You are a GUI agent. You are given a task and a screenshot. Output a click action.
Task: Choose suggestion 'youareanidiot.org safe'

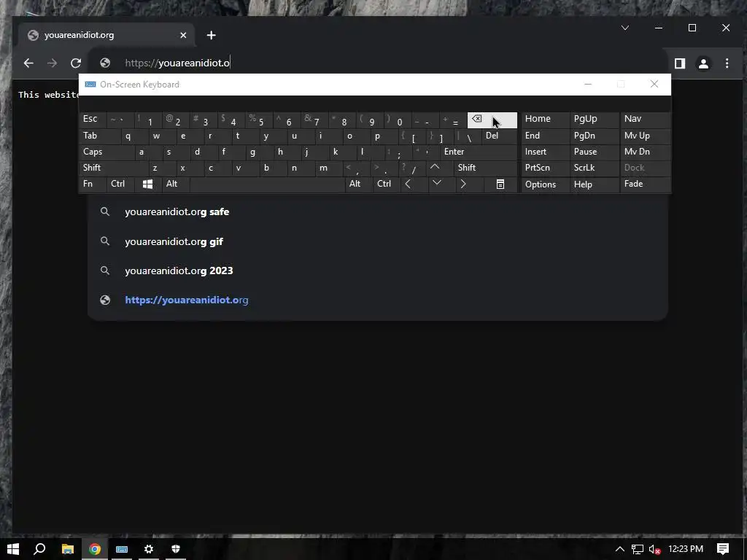pos(377,212)
